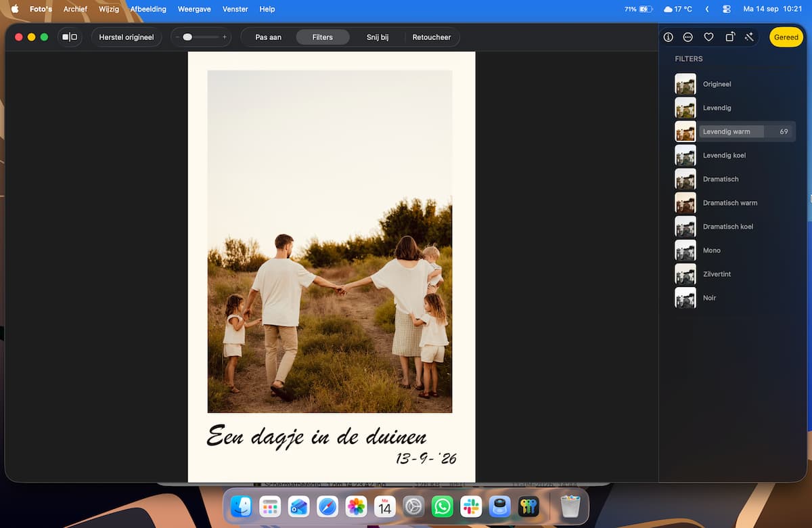Switch to the Retoucheer tab

pyautogui.click(x=432, y=37)
